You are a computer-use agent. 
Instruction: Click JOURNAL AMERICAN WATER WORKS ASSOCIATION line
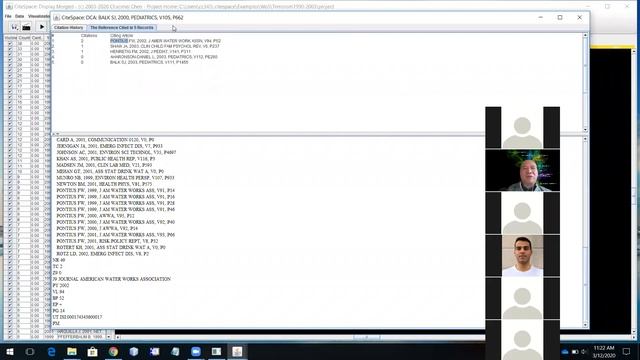pyautogui.click(x=111, y=279)
